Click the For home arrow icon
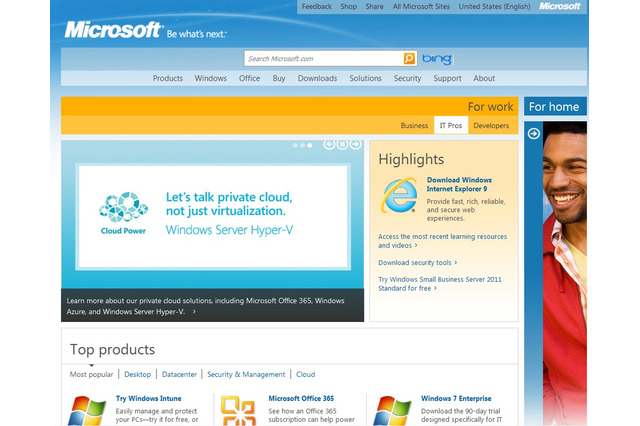The width and height of the screenshot is (640, 426). pos(533,133)
